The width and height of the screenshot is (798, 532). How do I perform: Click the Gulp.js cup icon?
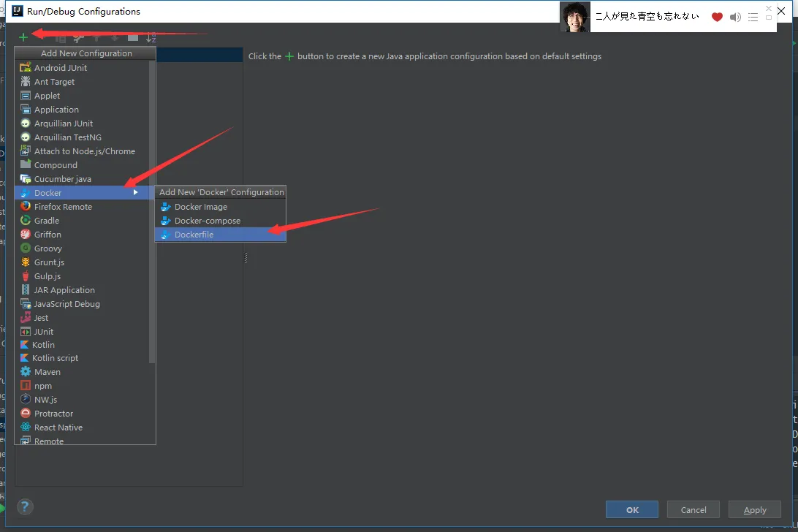pyautogui.click(x=26, y=276)
